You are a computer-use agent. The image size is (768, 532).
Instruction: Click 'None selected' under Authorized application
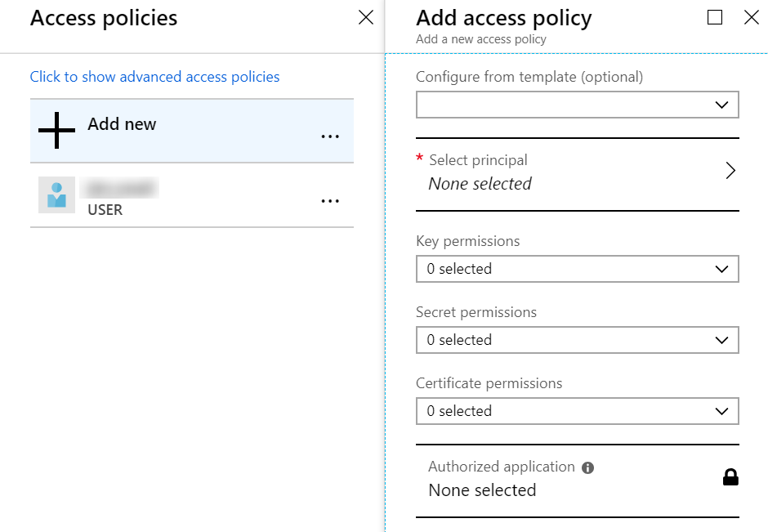point(482,490)
